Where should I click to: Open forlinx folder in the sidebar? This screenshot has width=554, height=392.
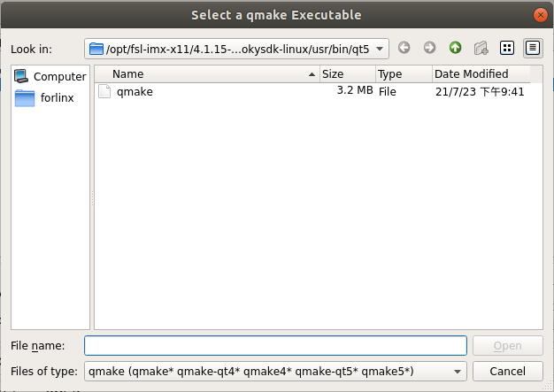coord(50,97)
